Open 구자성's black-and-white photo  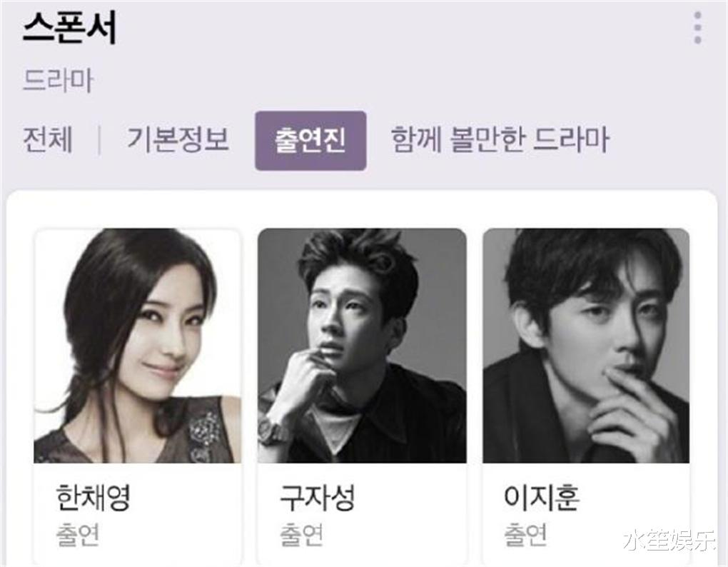click(362, 346)
